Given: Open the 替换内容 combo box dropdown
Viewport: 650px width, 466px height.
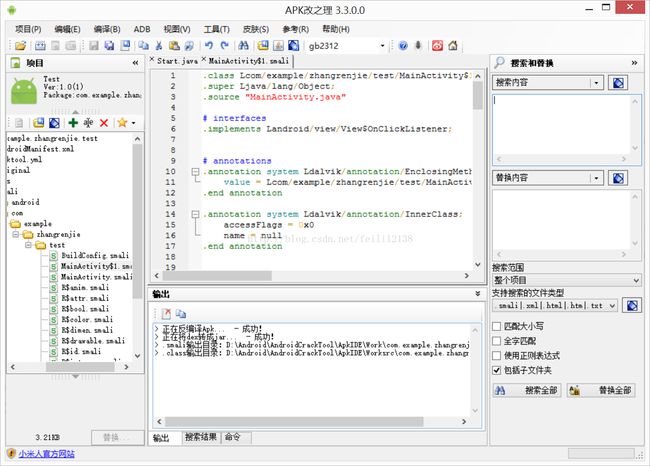Looking at the screenshot, I should 596,178.
